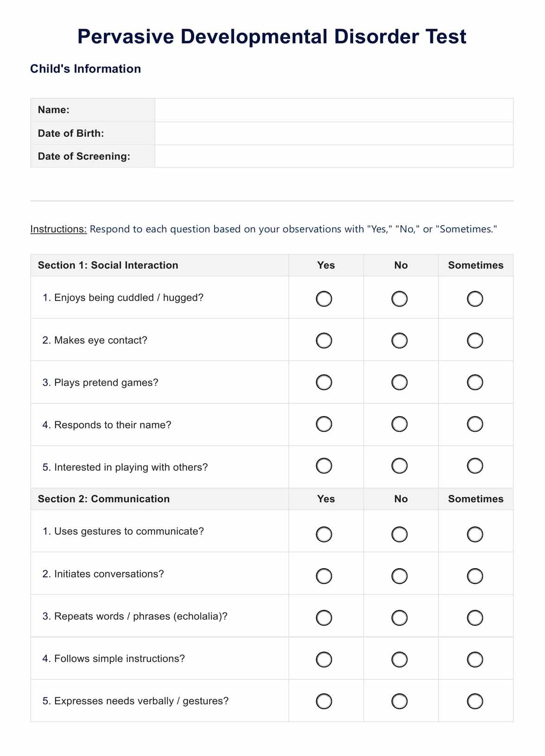Screen dimensions: 545x756
Task: Choose No for Uses gestures to communicate
Action: coord(399,534)
